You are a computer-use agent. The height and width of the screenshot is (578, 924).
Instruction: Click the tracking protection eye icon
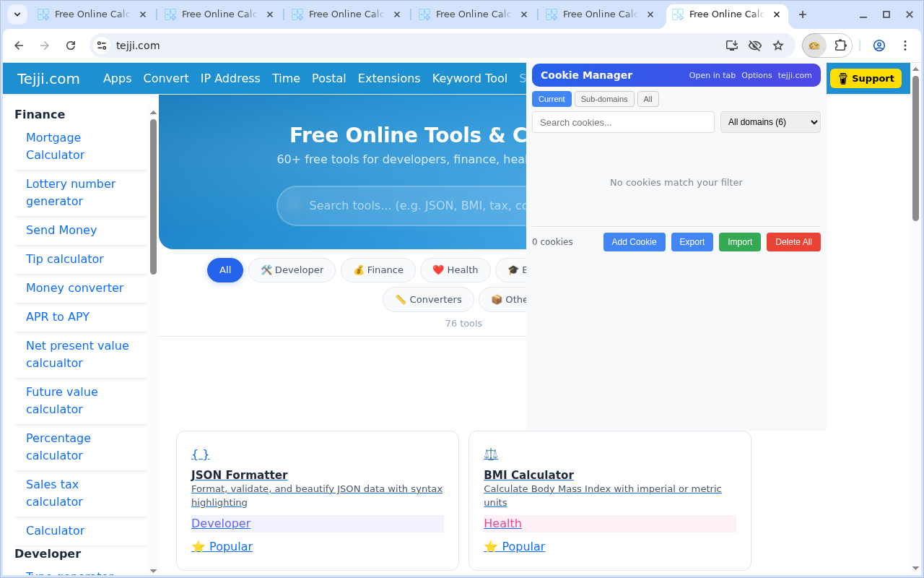(755, 46)
